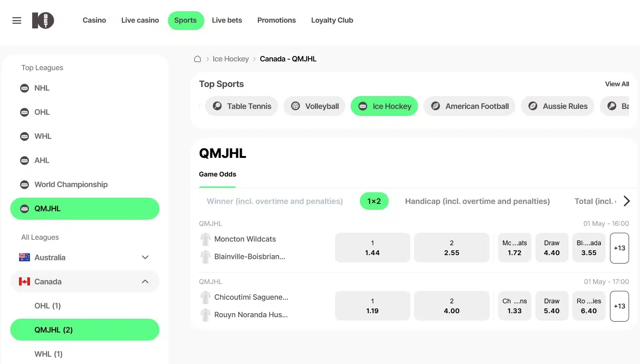Pick Moncton 1x2 odds 1.72
640x364 pixels.
click(515, 248)
